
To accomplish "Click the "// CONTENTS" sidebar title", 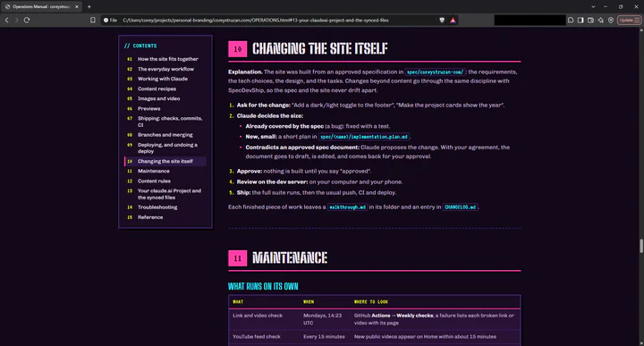I will (x=140, y=46).
